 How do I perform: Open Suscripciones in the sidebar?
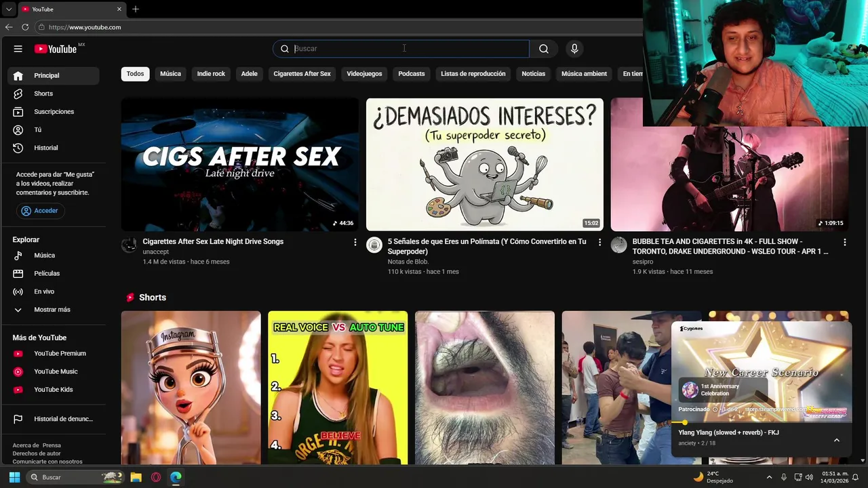point(53,112)
